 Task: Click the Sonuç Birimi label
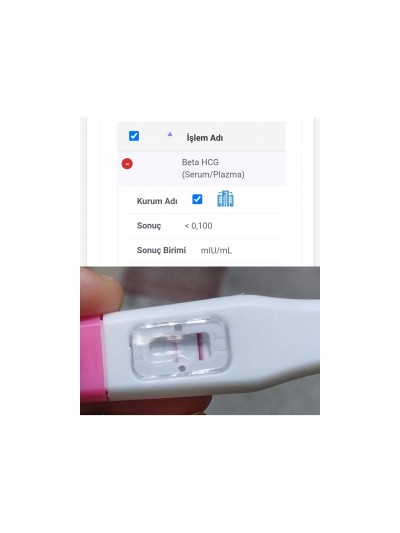click(x=161, y=250)
